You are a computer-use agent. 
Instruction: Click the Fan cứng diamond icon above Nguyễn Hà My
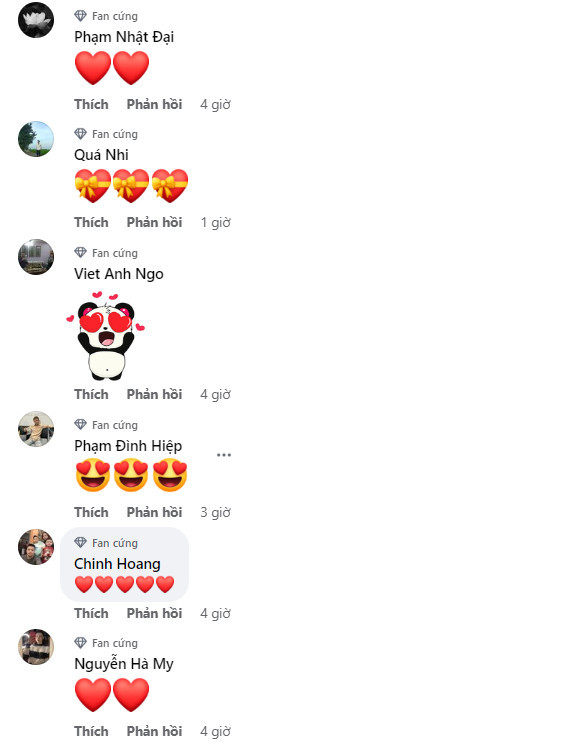click(x=81, y=643)
